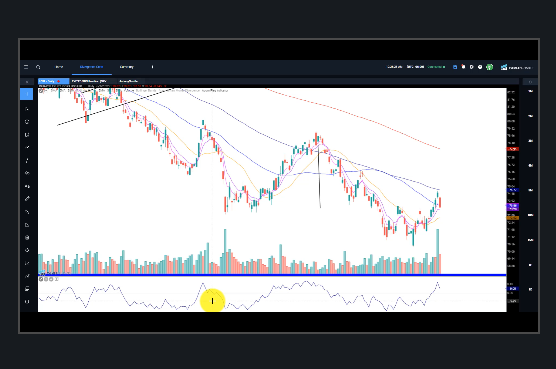Select the highlighted blue cursor tool in drawing toolbar

point(27,94)
